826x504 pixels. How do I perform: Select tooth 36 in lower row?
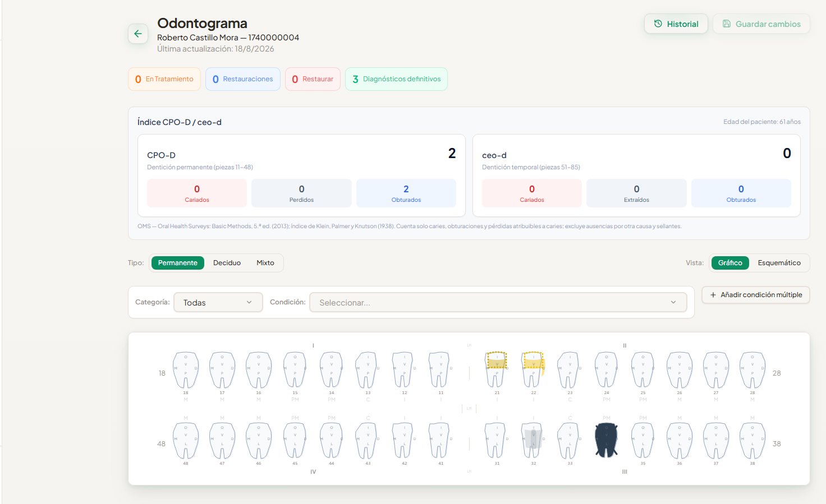pyautogui.click(x=680, y=441)
